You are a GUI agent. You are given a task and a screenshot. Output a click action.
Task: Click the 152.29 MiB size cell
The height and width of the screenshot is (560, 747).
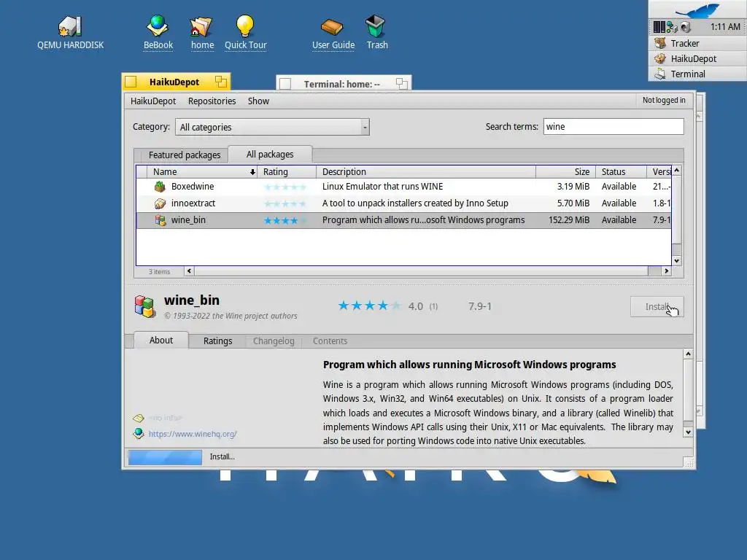(569, 220)
